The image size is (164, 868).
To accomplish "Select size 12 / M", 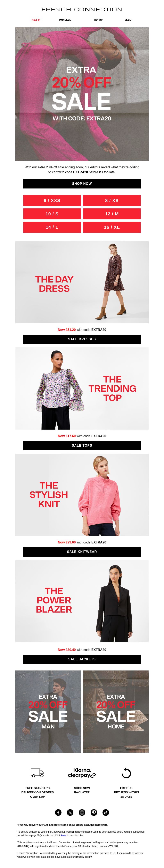I will click(112, 214).
